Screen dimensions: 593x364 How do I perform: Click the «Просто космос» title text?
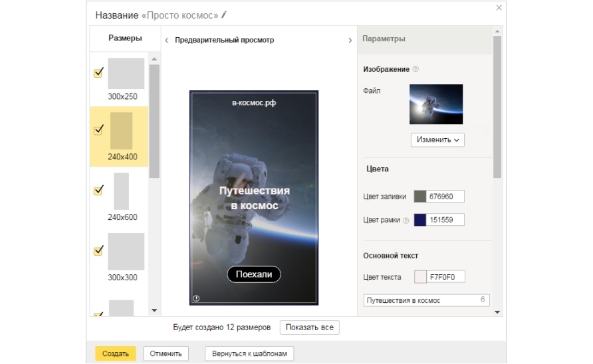179,15
